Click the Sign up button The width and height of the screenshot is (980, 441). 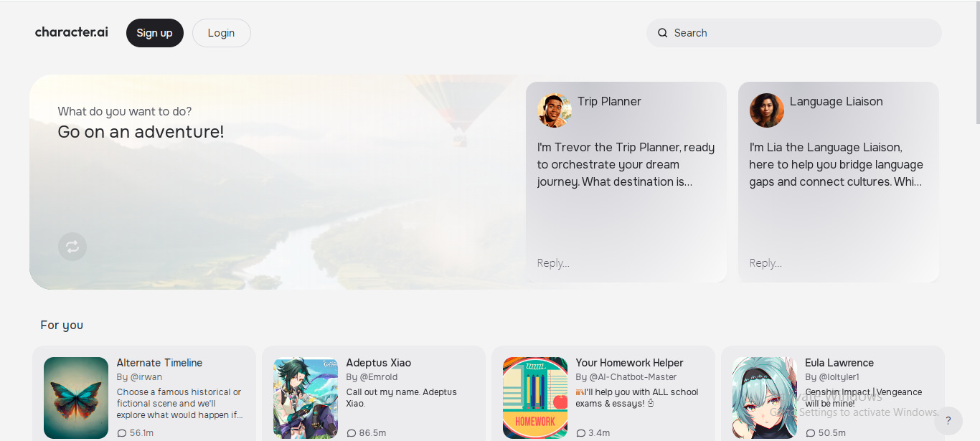[x=155, y=33]
